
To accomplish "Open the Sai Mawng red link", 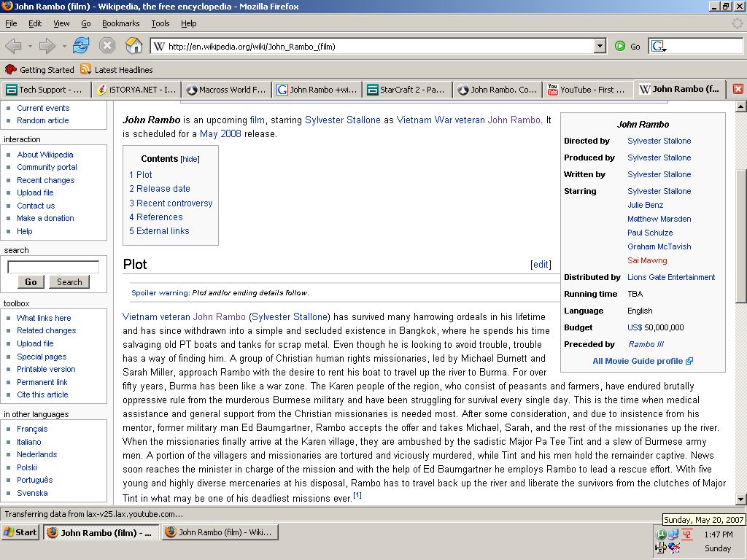I will [647, 260].
